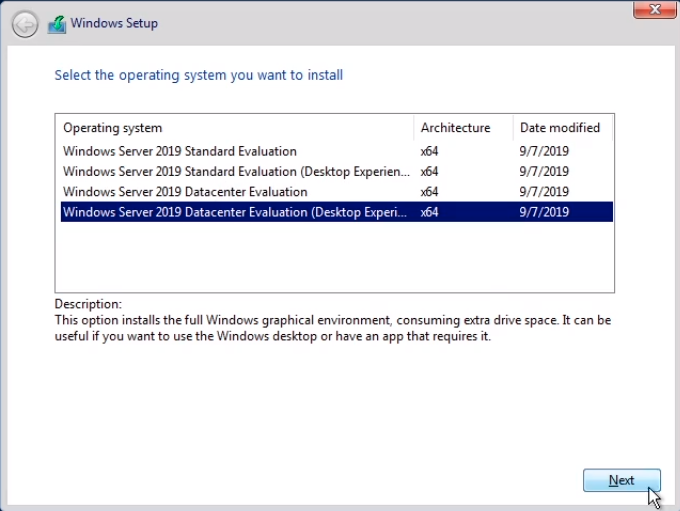Click x64 in Standard Evaluation row

click(x=429, y=151)
